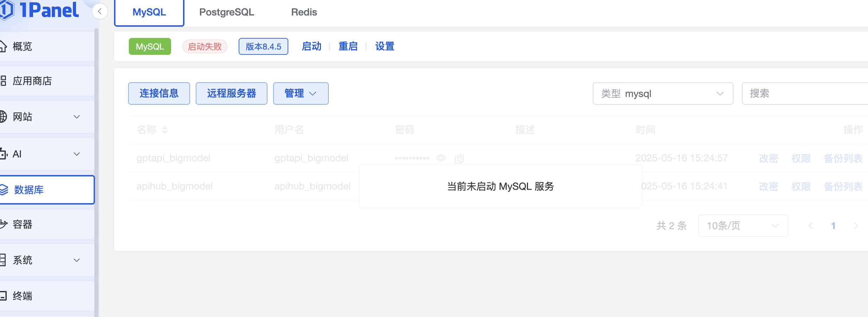Click 权限 for gptapi_bigmodel
Viewport: 868px width, 317px height.
[801, 158]
